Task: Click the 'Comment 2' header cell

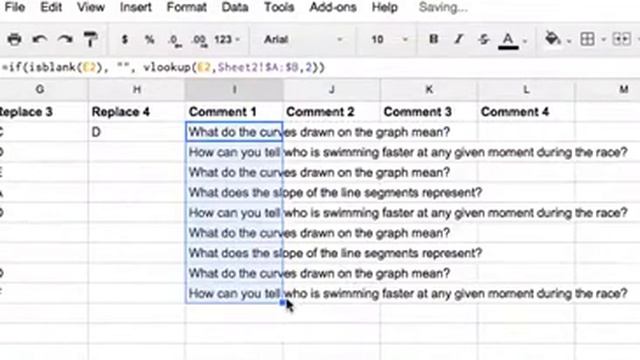Action: pyautogui.click(x=331, y=112)
